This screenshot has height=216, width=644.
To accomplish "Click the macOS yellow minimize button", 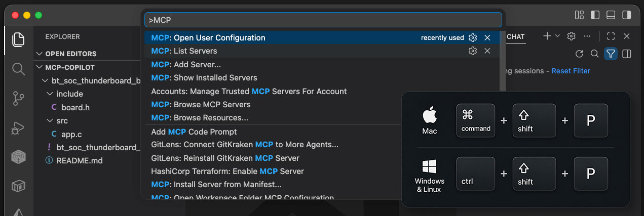I will coord(27,16).
